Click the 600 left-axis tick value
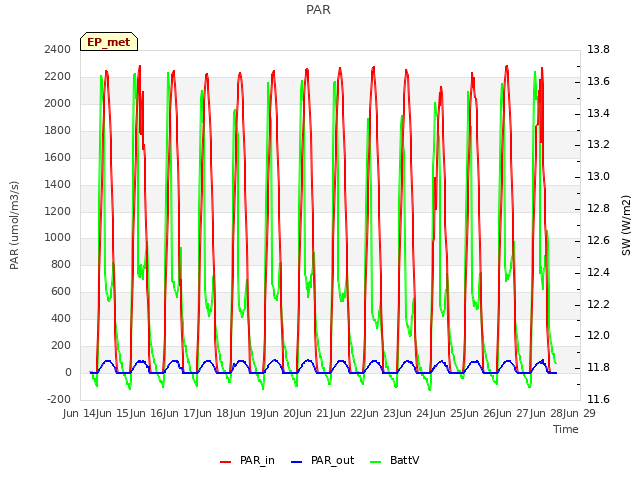The width and height of the screenshot is (640, 480). (61, 291)
